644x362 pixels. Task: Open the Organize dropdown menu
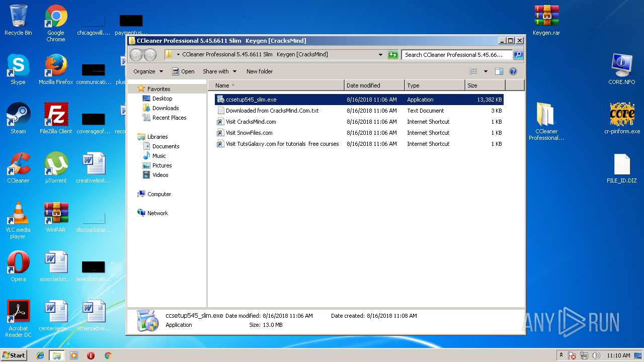pos(148,71)
